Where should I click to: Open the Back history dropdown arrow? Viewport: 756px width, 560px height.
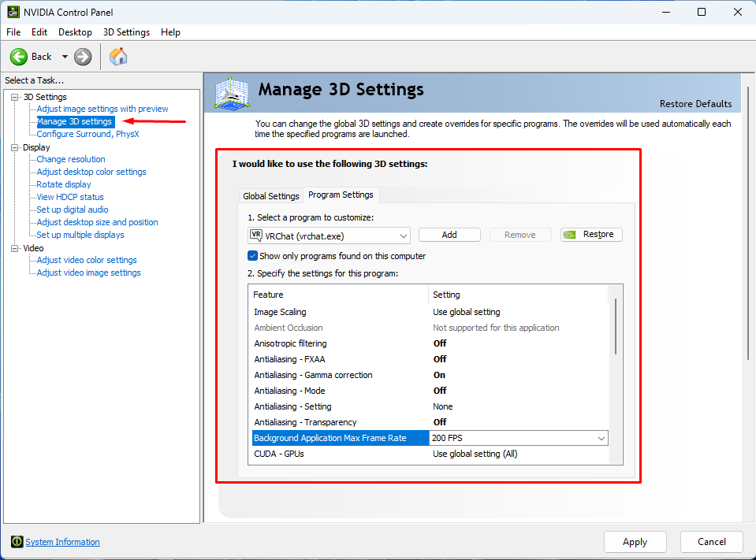(65, 57)
